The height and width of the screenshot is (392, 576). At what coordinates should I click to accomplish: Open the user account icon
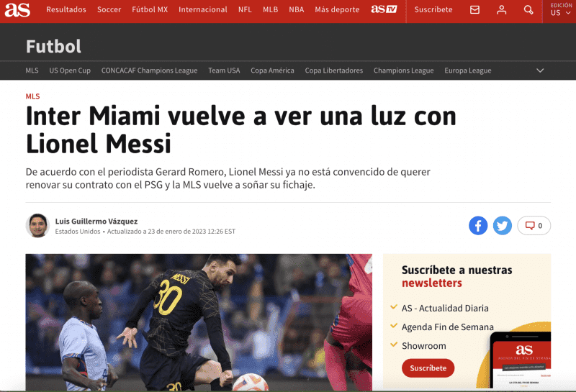pyautogui.click(x=501, y=10)
